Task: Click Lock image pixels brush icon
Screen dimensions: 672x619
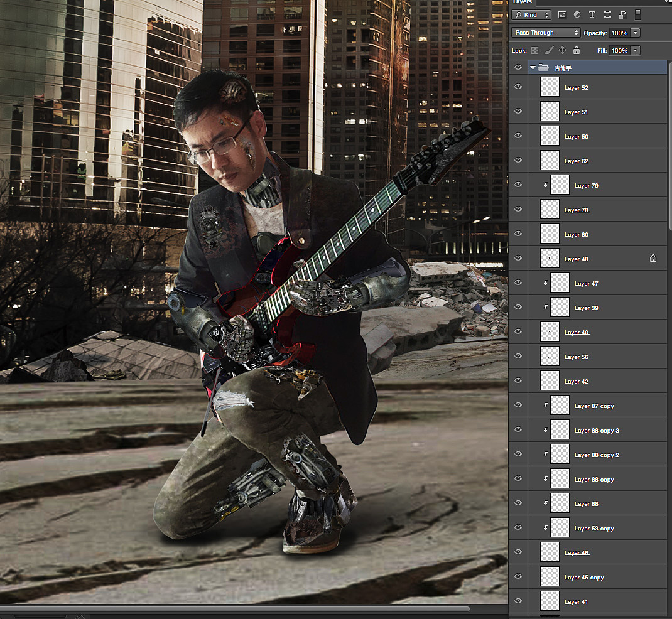Action: click(548, 51)
